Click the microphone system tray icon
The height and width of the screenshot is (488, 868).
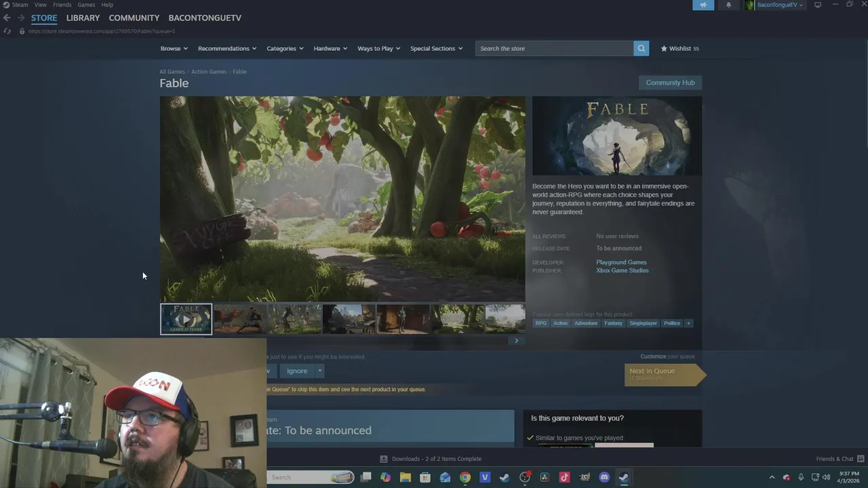click(801, 477)
